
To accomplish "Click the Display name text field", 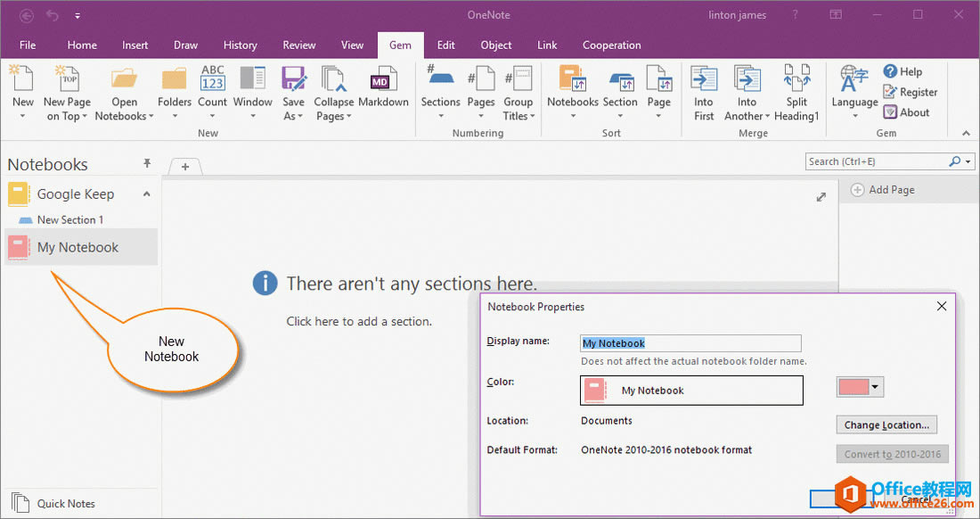I will pos(690,343).
